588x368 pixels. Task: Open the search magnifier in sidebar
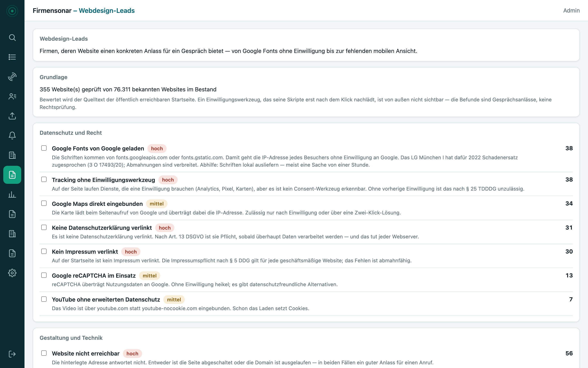tap(12, 37)
